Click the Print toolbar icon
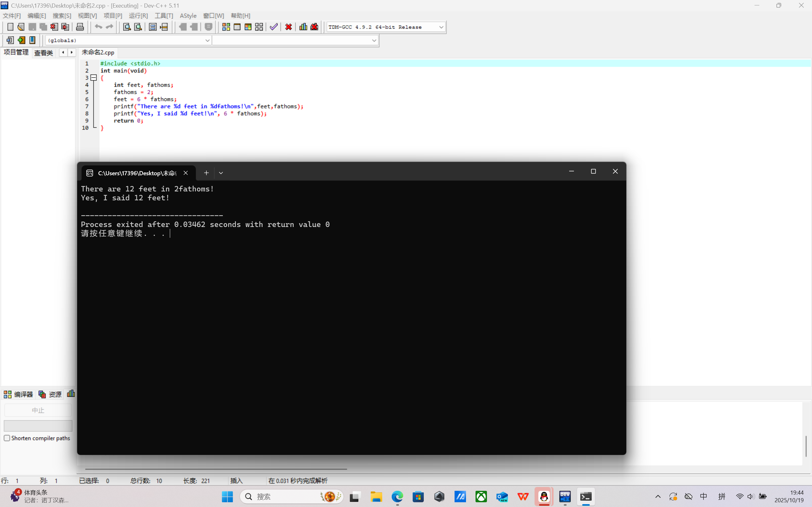This screenshot has width=812, height=507. pyautogui.click(x=80, y=27)
